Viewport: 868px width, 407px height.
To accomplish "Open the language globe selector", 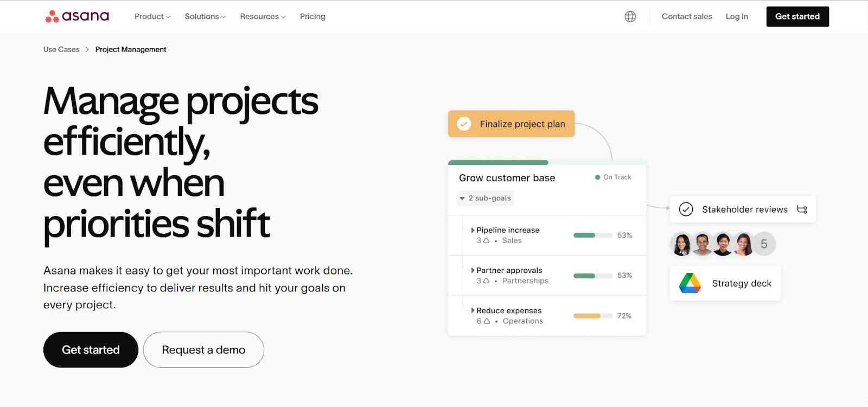I will coord(630,17).
